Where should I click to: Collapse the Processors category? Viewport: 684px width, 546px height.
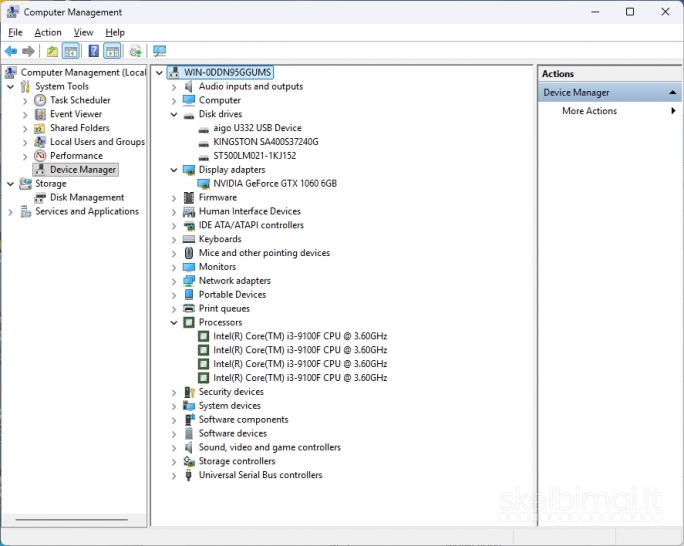pos(174,323)
